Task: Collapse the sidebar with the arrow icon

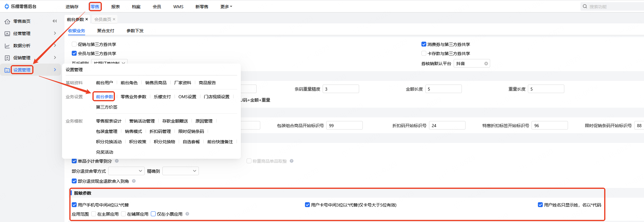Action: [x=55, y=21]
